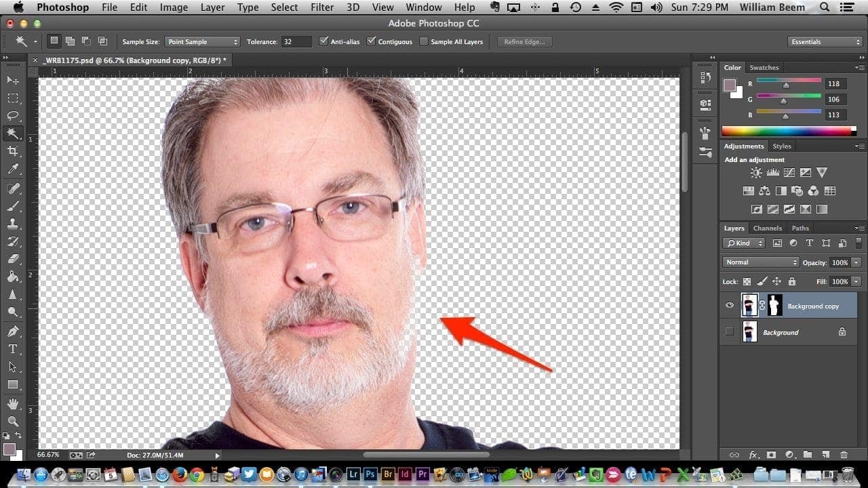Create a new layer group
This screenshot has width=868, height=488.
pyautogui.click(x=808, y=455)
